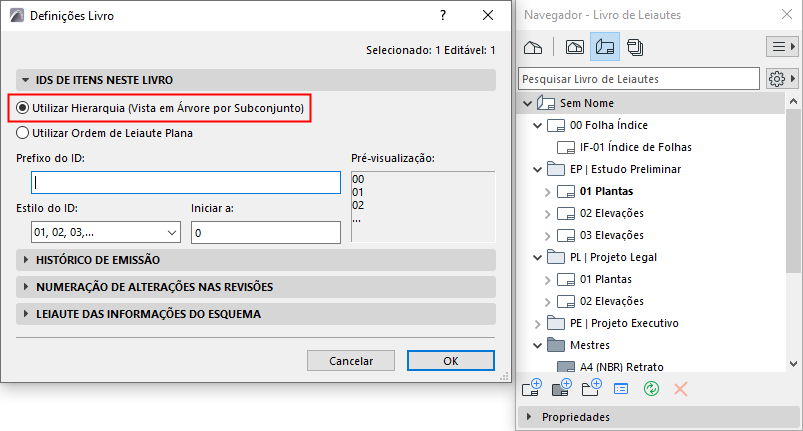Expand NUMERAÇÃO DE ALTERAÇÕES NAS REVISÕES panel
Screen dimensions: 803x431
coord(25,287)
